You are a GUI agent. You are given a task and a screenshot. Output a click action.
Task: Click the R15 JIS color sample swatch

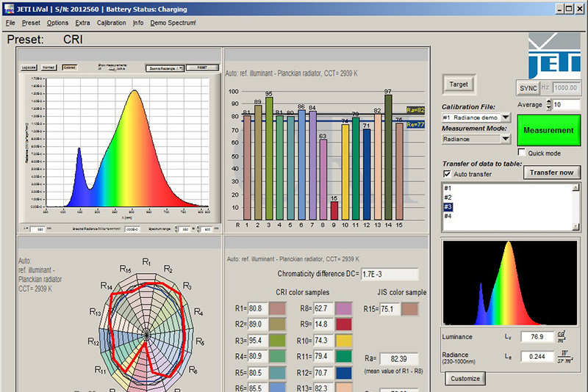point(410,309)
